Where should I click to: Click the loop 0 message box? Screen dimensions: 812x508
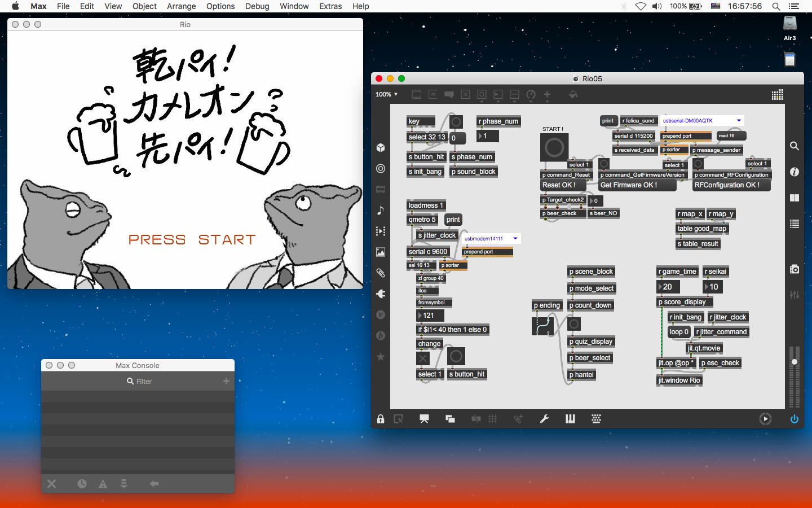(x=679, y=332)
